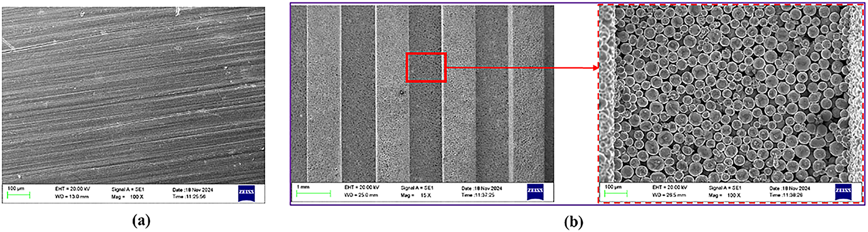Viewport: 868px width, 232px height.
Task: Click 'Signal A = SE1' in the red dashed image
Action: (x=725, y=188)
